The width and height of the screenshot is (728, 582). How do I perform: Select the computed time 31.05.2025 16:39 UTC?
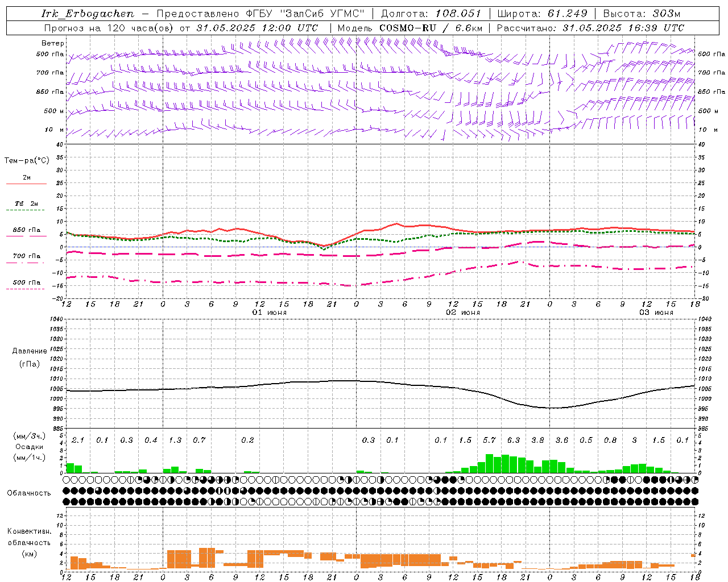tap(623, 28)
